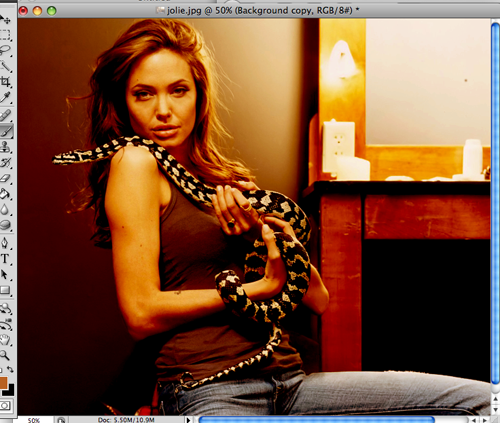
Task: Activate the Pen tool
Action: pos(5,243)
